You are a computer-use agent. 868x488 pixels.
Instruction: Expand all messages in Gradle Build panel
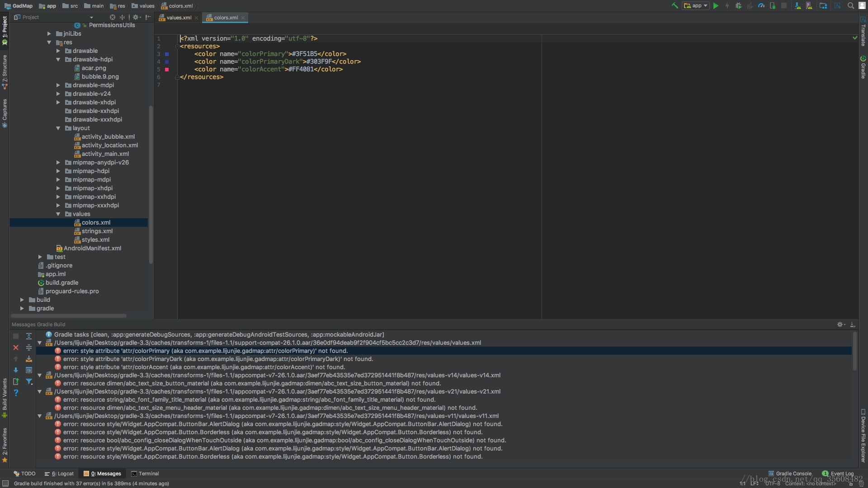coord(28,336)
